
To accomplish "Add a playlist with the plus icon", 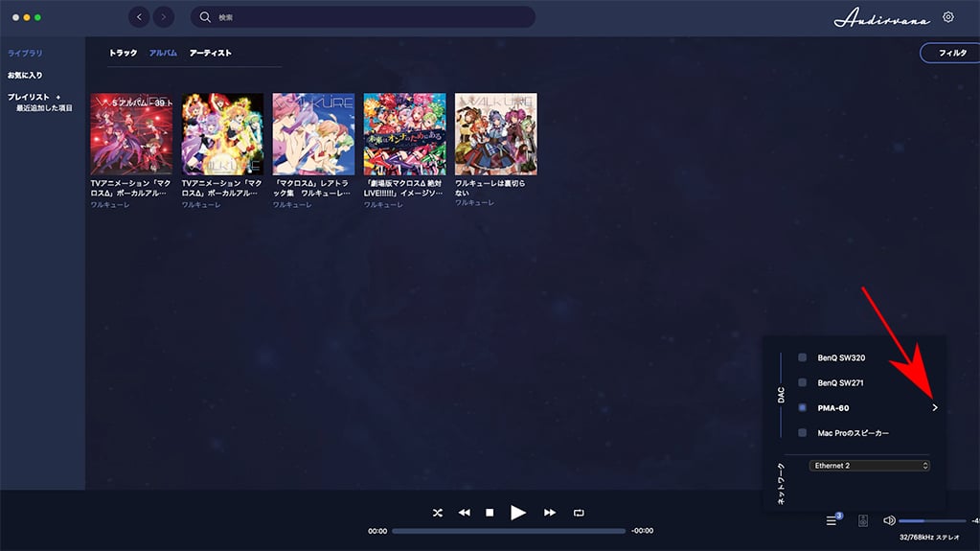I will point(58,97).
